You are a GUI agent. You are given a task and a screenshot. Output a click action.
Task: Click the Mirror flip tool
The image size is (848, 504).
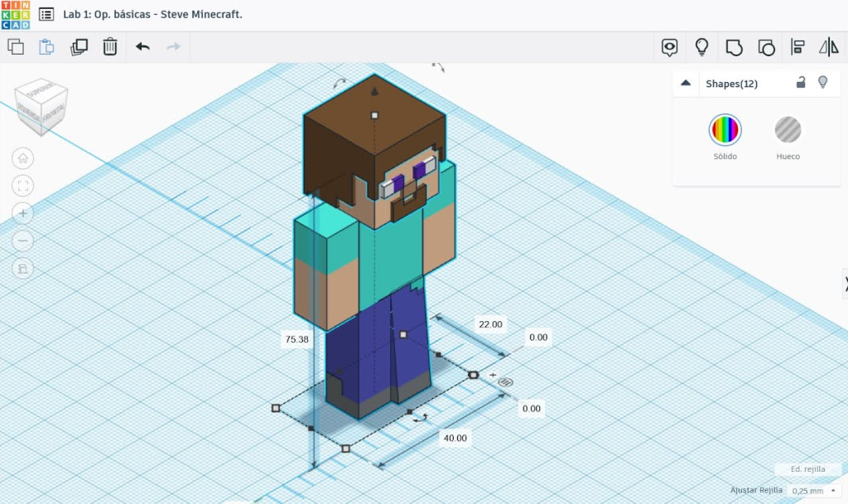[828, 47]
